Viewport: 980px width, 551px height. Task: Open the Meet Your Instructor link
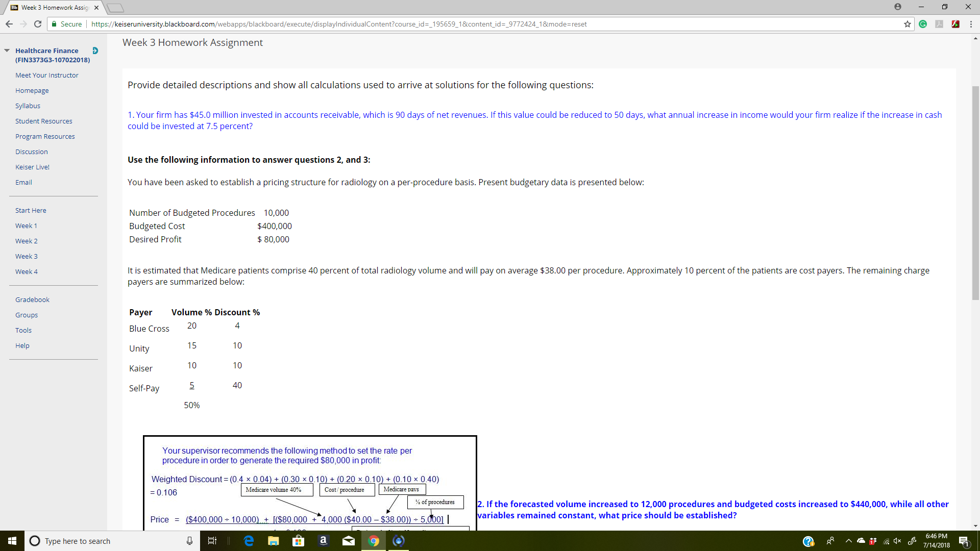point(47,75)
